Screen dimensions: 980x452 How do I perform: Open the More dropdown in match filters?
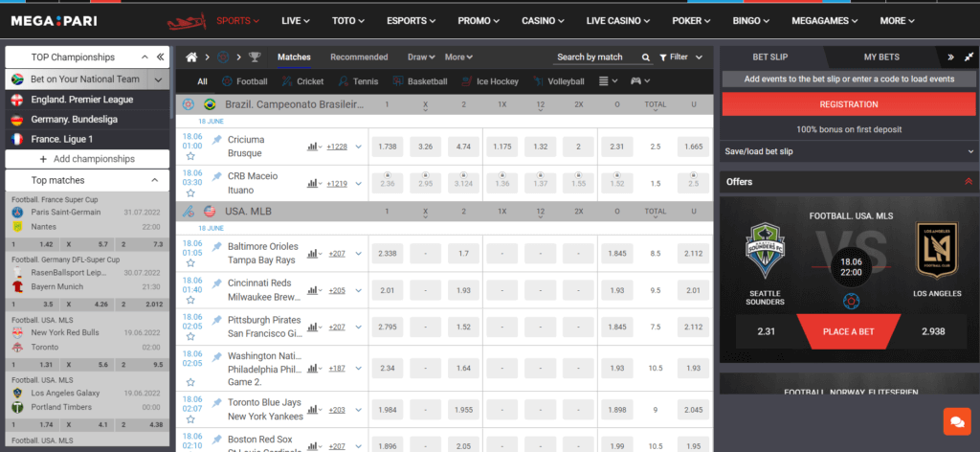[x=458, y=56]
